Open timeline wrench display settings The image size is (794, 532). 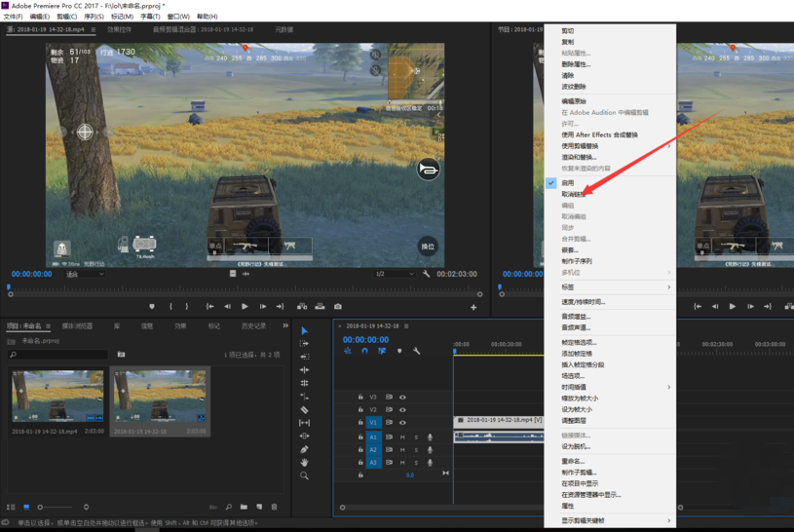pos(417,351)
